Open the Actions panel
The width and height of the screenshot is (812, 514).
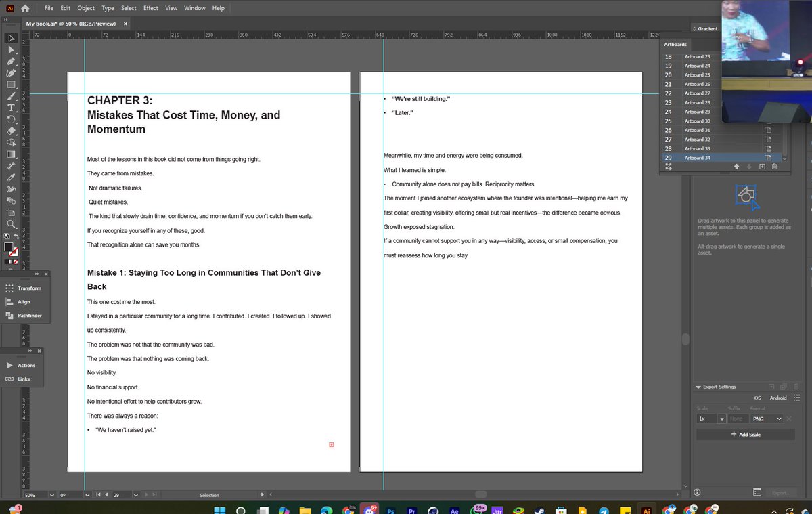click(20, 365)
